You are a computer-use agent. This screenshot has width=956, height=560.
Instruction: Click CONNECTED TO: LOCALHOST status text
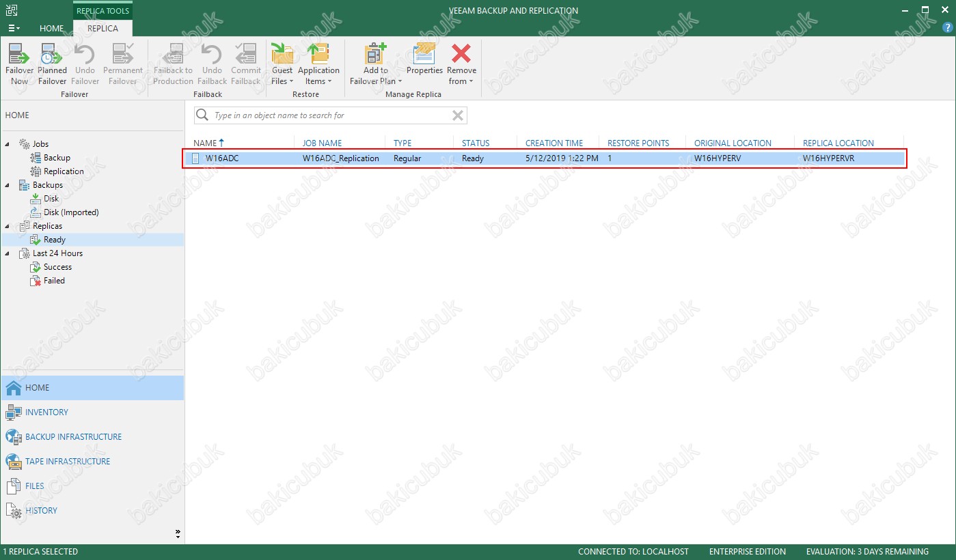pyautogui.click(x=633, y=552)
